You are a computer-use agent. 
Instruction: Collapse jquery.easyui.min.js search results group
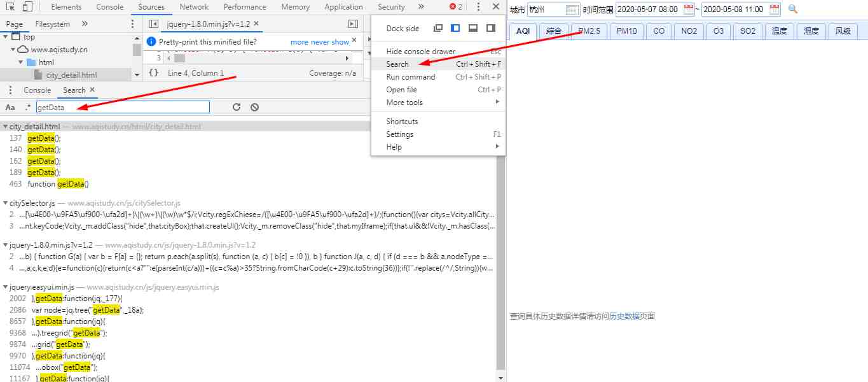(5, 287)
